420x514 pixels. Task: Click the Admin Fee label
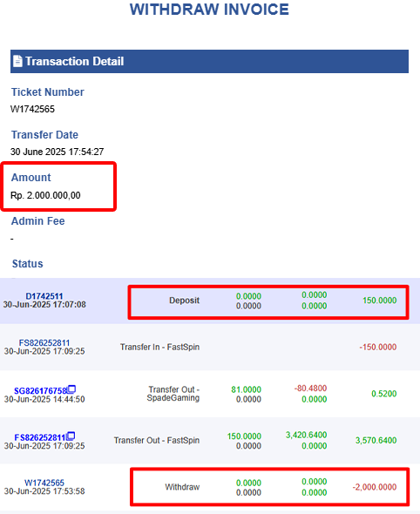click(38, 221)
